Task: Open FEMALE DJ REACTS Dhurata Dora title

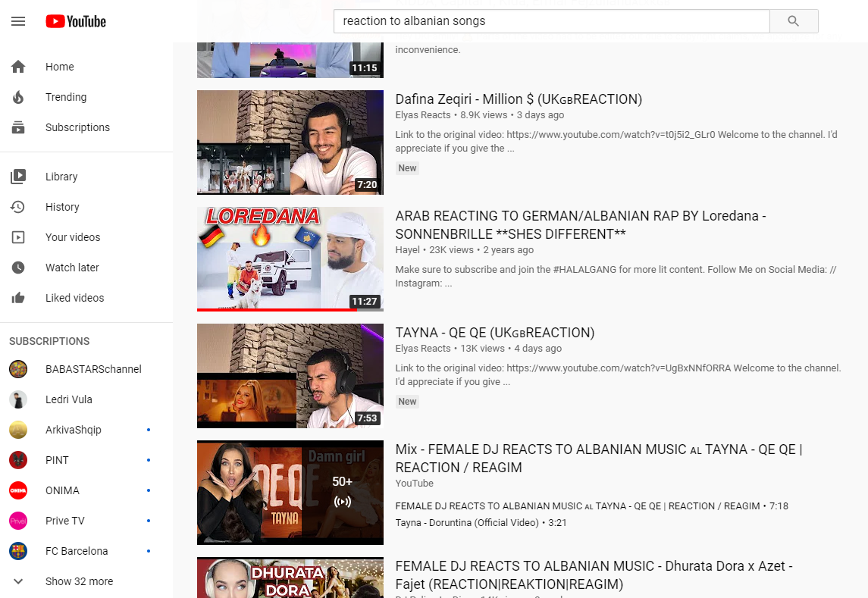Action: pos(594,575)
